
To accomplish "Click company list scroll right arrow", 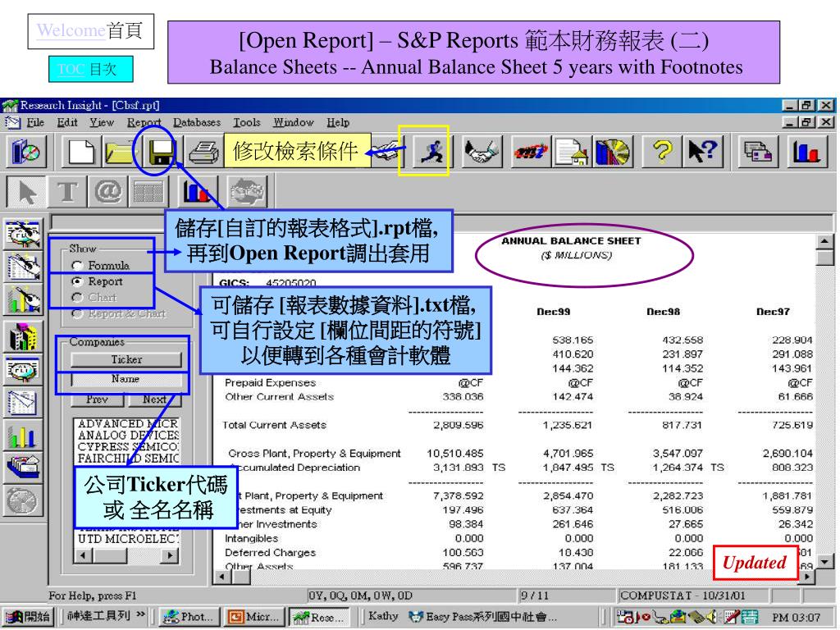I will pyautogui.click(x=171, y=555).
